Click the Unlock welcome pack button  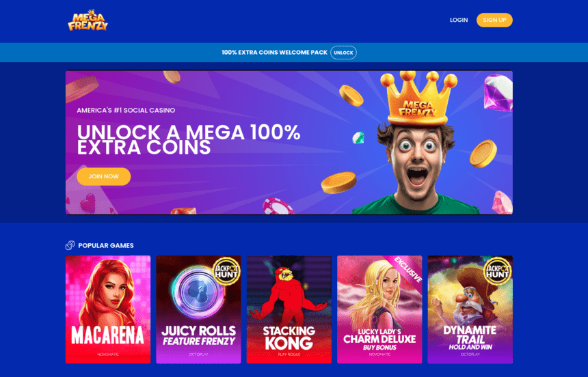(x=343, y=53)
